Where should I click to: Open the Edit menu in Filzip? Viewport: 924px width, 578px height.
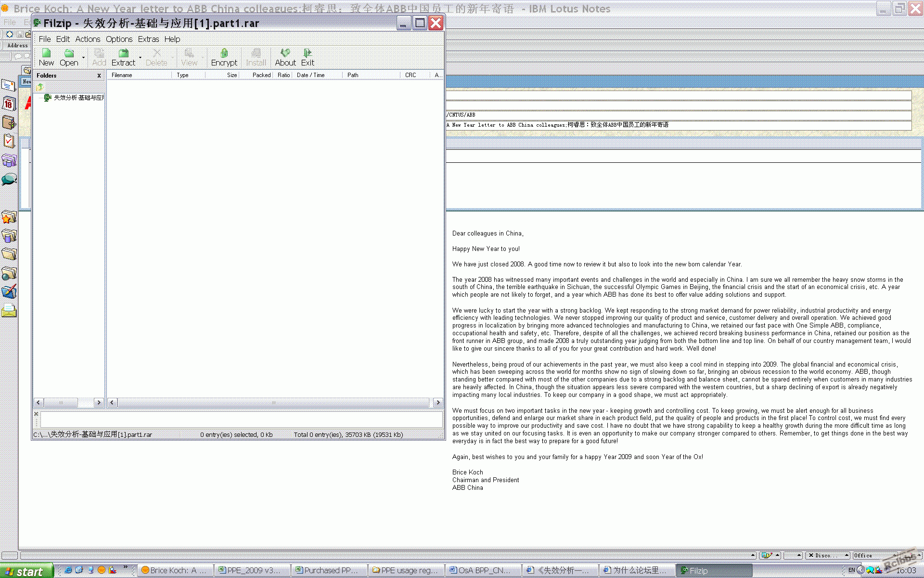coord(63,39)
